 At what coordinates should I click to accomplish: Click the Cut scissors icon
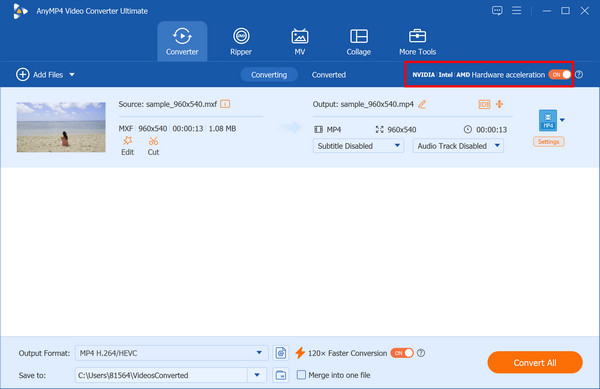153,141
